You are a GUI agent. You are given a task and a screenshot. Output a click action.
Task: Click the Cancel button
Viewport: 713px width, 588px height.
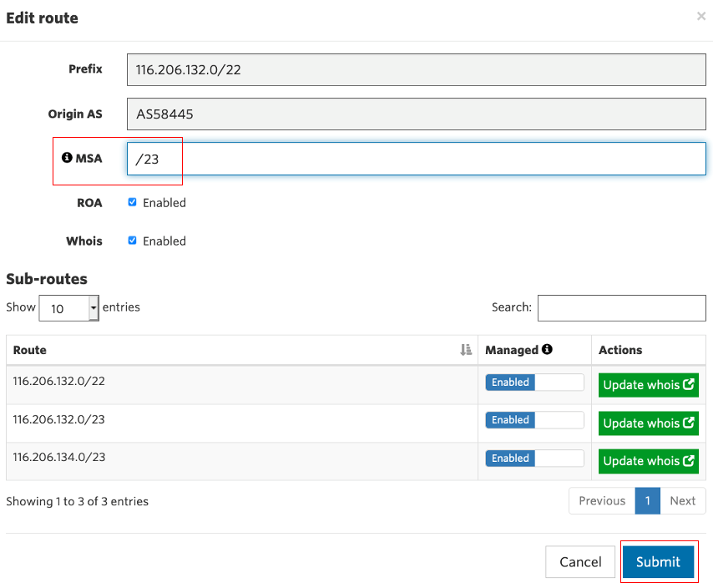click(x=580, y=561)
